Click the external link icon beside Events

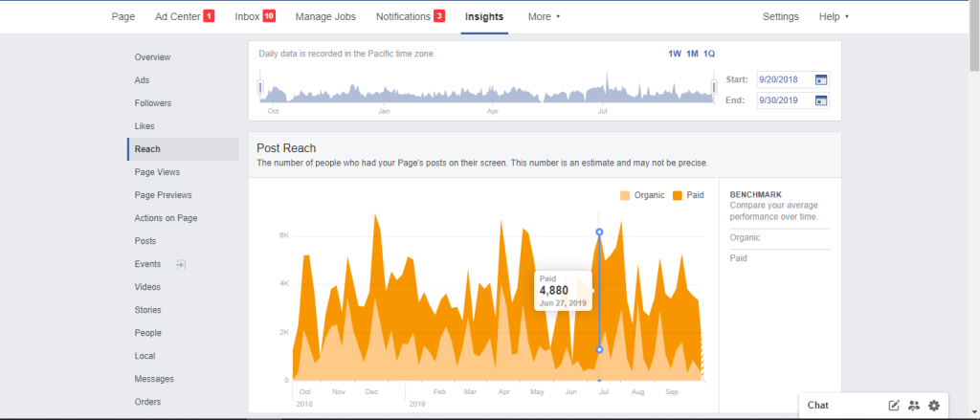(179, 264)
